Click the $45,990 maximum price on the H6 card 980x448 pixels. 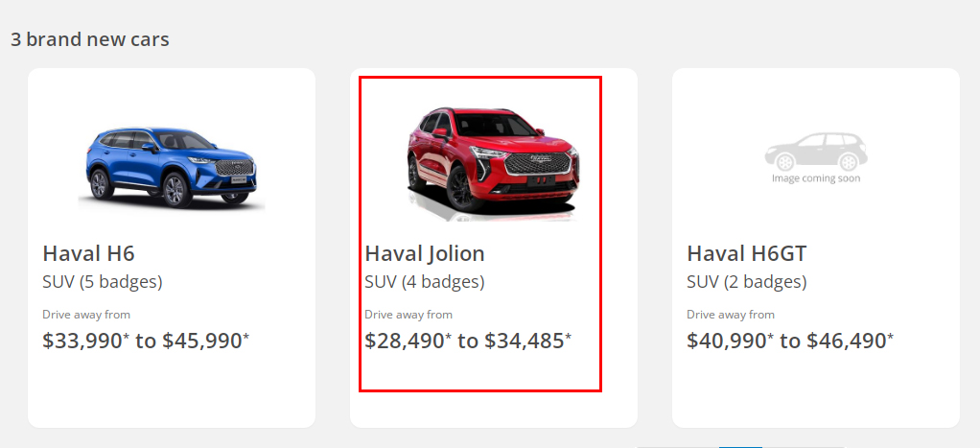click(x=205, y=341)
